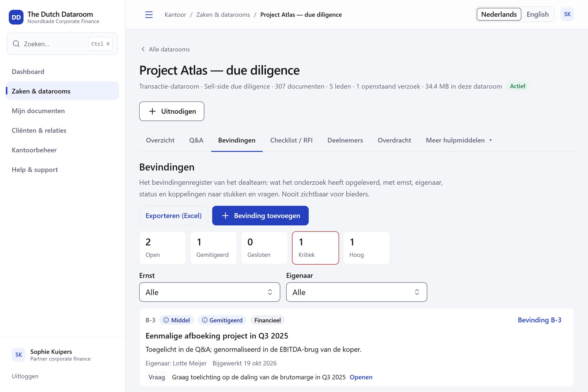
Task: Toggle the Kritiek filter card
Action: pos(315,248)
